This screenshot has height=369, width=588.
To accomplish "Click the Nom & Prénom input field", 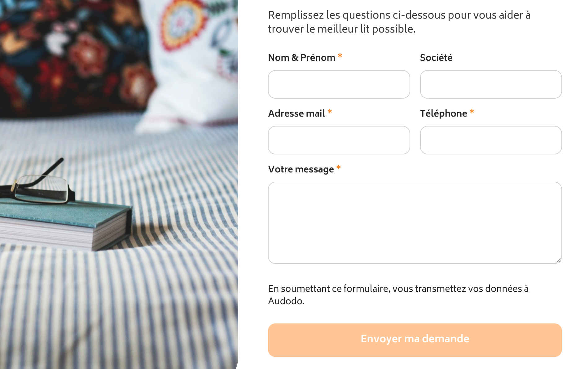I will coord(339,84).
